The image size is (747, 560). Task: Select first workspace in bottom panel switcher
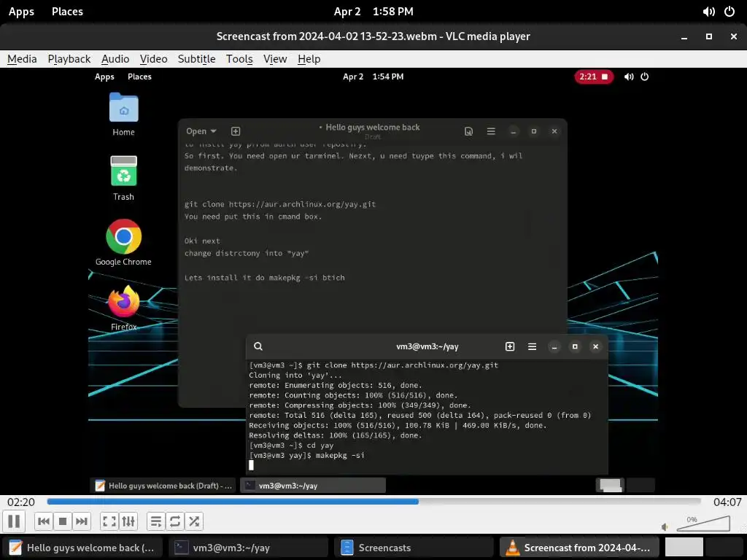click(684, 547)
